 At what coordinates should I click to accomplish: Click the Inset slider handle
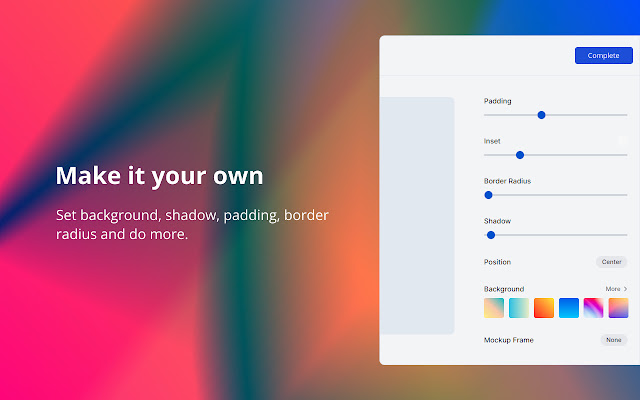click(x=519, y=155)
